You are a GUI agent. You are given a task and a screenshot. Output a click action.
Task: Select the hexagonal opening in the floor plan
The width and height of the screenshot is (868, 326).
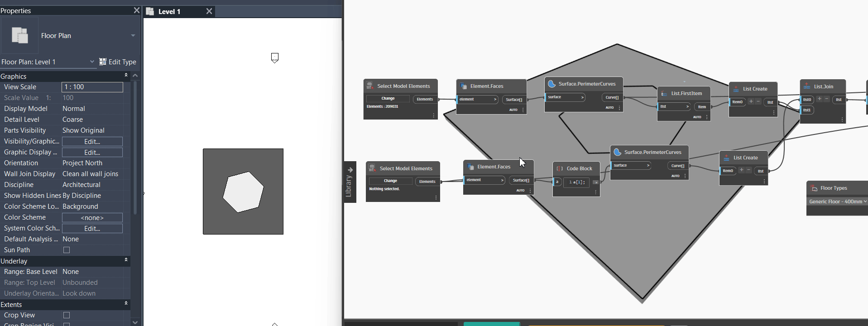[x=243, y=192]
